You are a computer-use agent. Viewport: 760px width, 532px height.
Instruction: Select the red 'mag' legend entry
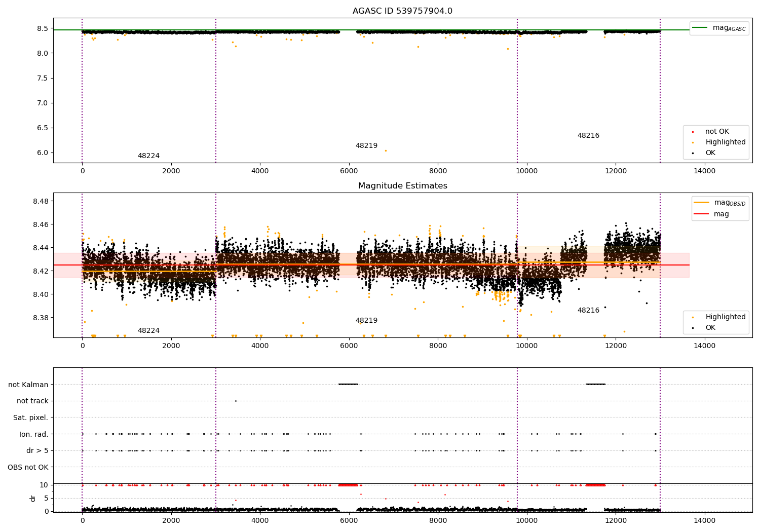(712, 214)
